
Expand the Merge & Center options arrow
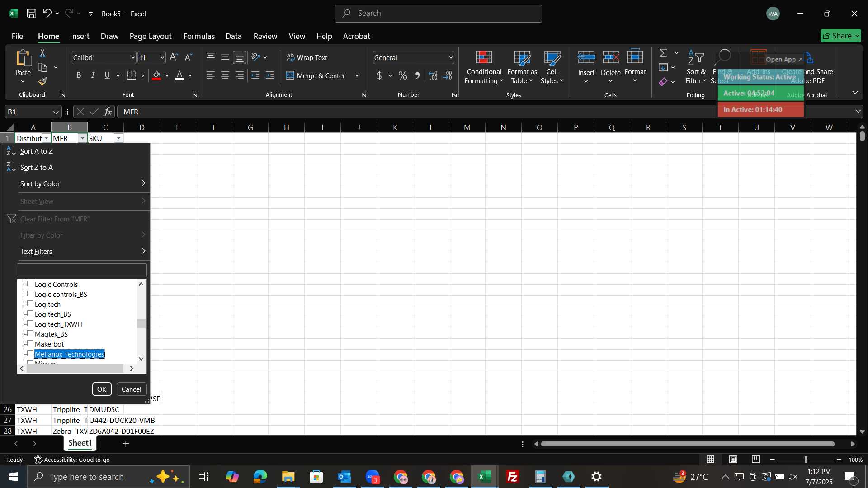pyautogui.click(x=357, y=75)
